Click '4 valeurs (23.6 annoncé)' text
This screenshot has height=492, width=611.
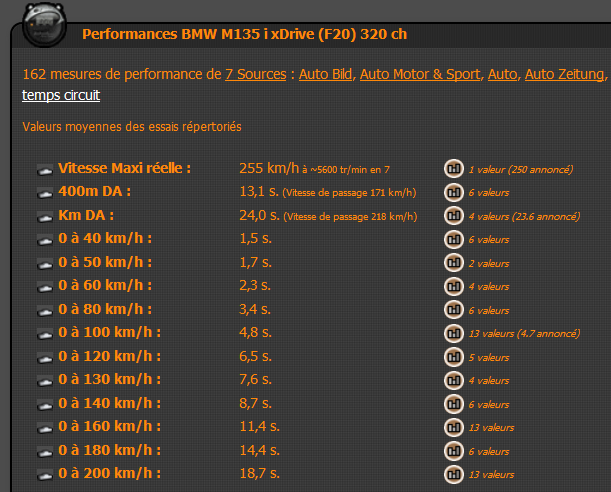[524, 217]
